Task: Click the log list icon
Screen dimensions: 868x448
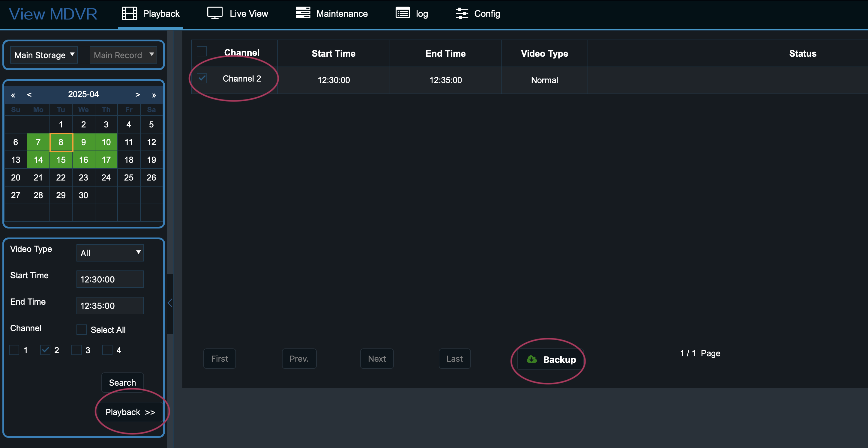Action: (x=402, y=13)
